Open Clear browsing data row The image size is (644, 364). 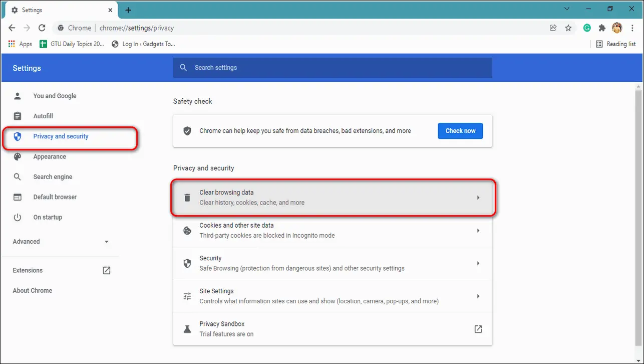coord(333,198)
